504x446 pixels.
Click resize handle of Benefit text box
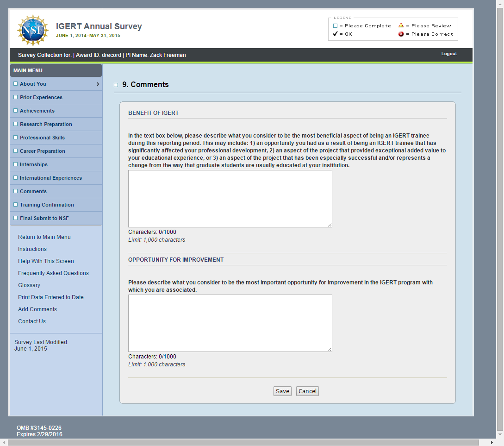330,225
